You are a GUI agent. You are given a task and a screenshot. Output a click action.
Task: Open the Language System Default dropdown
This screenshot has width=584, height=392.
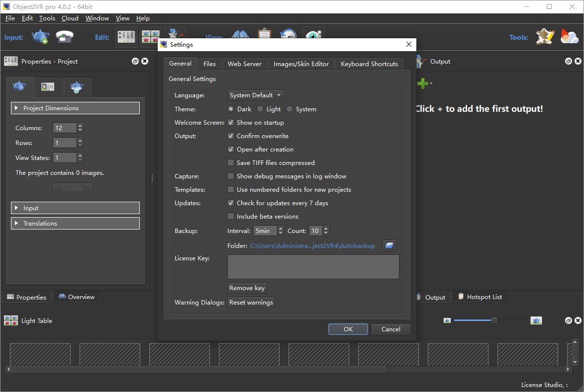[256, 95]
